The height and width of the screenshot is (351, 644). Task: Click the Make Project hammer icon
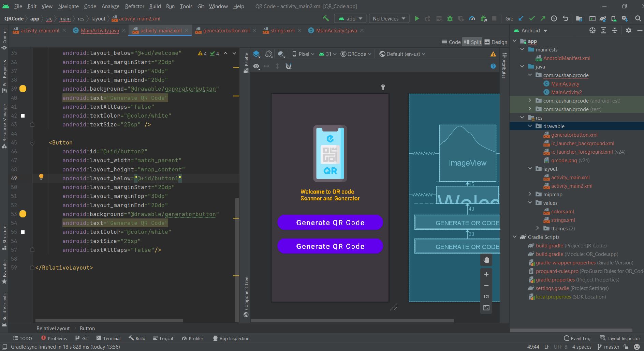[x=326, y=18]
